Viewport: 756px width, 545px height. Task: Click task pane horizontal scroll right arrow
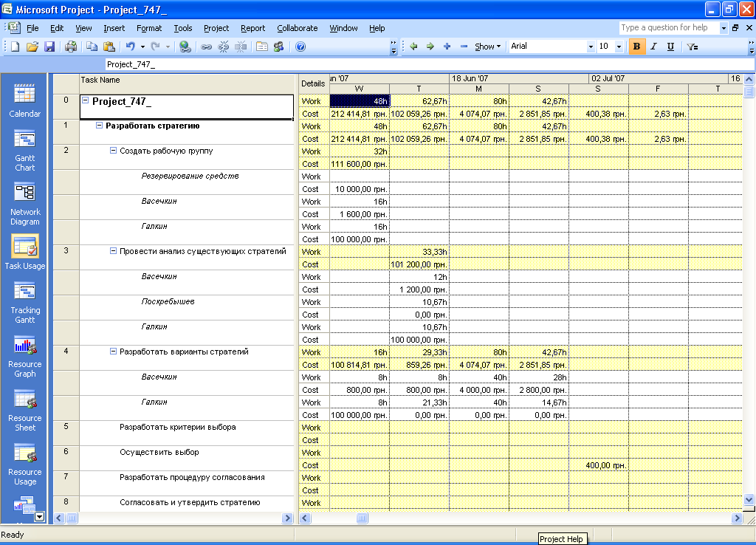coord(287,518)
